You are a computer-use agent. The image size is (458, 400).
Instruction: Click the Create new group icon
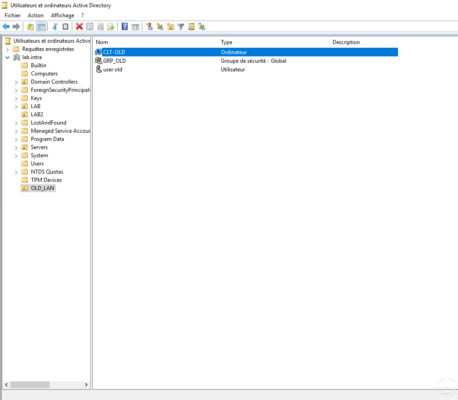point(160,26)
